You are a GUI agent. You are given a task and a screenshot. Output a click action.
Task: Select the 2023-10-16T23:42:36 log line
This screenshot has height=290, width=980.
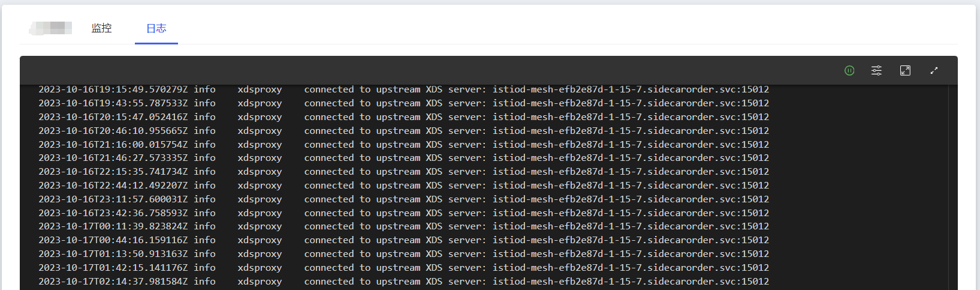point(404,213)
